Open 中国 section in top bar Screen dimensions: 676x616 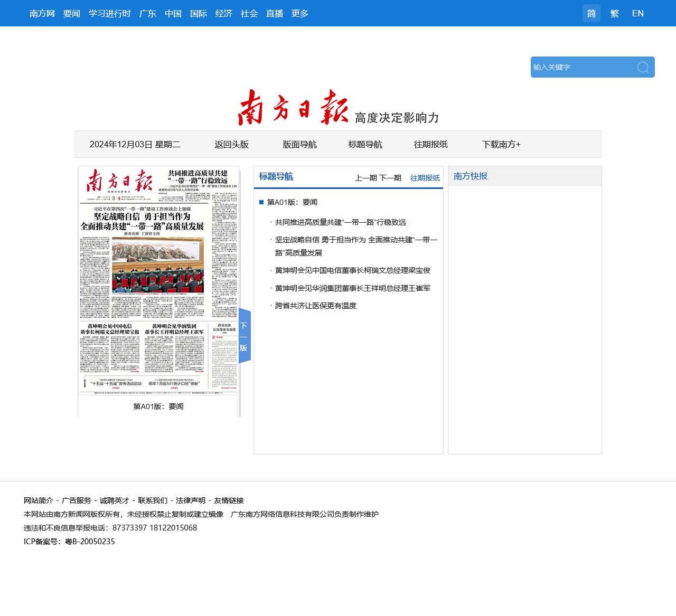[x=173, y=13]
